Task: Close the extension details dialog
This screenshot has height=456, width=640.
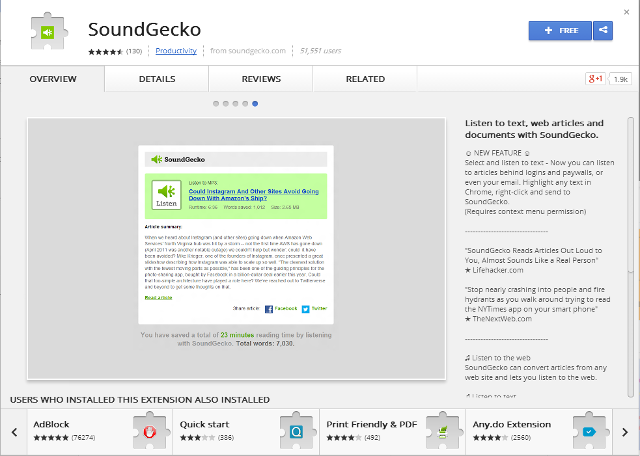Action: pyautogui.click(x=627, y=12)
